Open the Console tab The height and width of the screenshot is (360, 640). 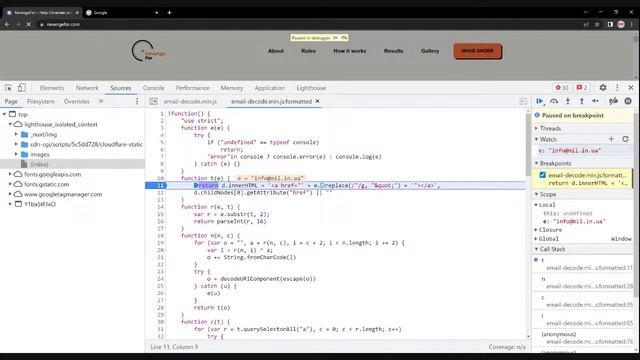pos(153,88)
